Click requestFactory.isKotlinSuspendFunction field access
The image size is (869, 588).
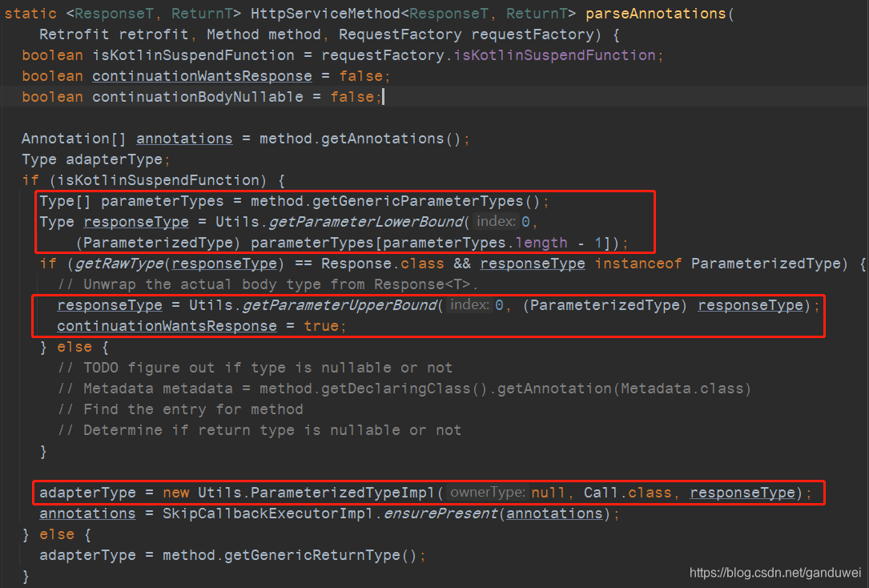(x=489, y=55)
